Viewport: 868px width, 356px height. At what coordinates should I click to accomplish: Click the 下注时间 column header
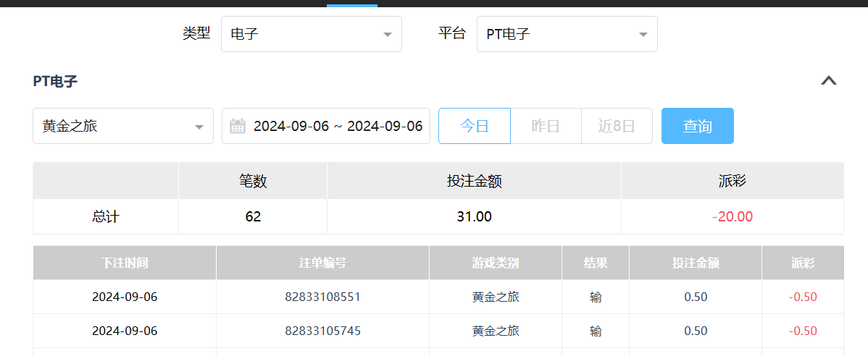pos(125,263)
